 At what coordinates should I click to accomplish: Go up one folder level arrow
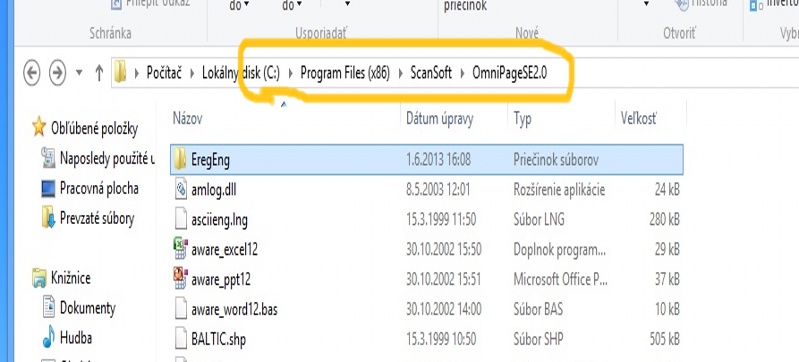[99, 73]
